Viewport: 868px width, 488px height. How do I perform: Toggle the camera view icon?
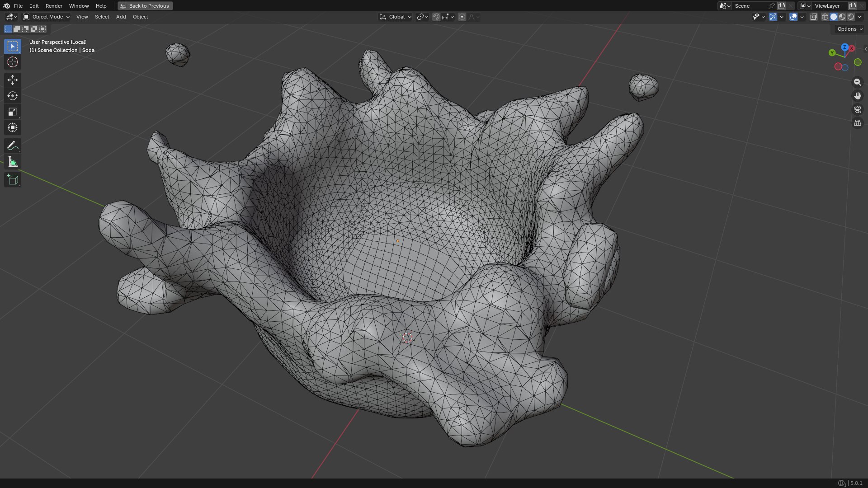tap(857, 109)
